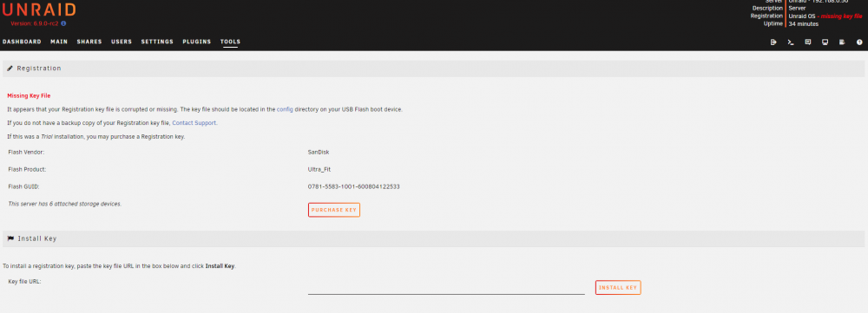This screenshot has height=313, width=868.
Task: Click the Logout icon in header
Action: pos(773,42)
